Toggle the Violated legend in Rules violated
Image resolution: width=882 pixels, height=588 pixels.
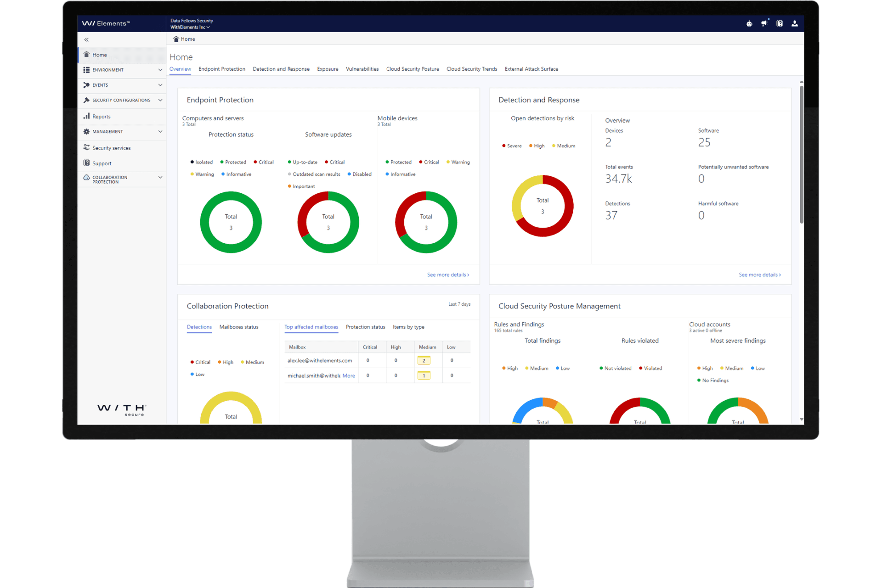[x=650, y=368]
